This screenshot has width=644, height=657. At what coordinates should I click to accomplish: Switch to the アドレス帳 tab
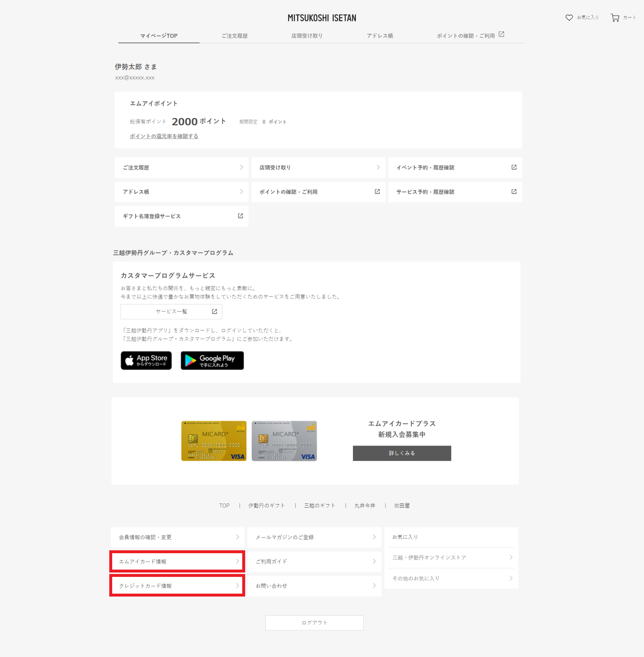tap(380, 36)
